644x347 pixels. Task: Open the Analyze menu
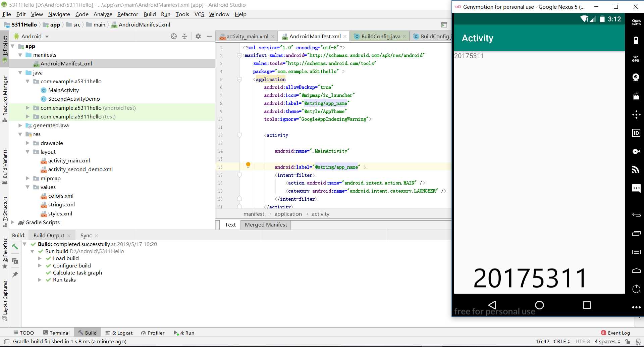tap(103, 14)
